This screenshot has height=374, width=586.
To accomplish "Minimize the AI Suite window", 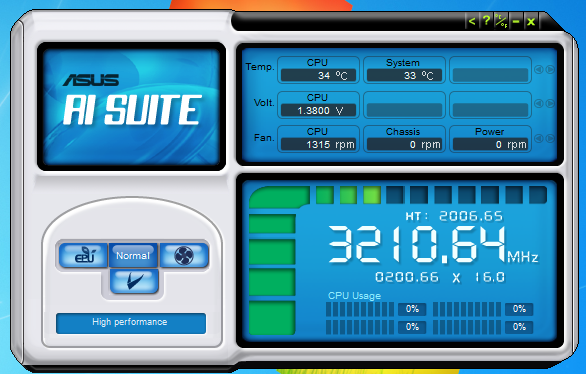I will coord(516,21).
